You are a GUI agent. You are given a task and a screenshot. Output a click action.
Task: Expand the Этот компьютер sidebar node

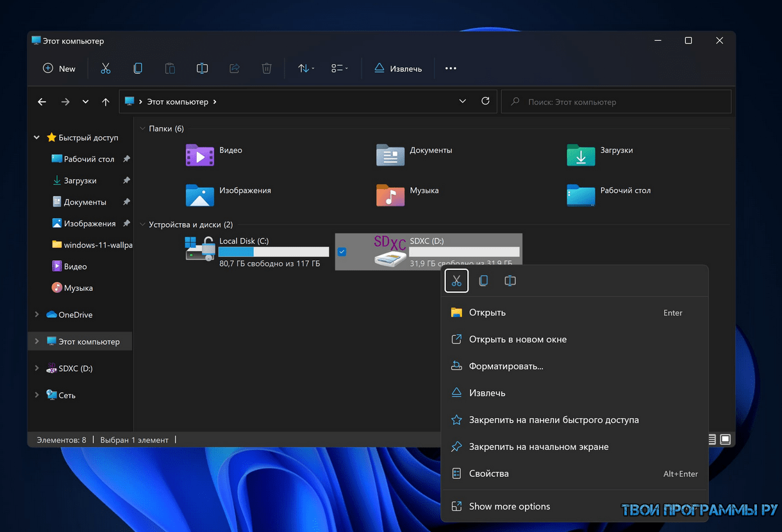(x=37, y=342)
